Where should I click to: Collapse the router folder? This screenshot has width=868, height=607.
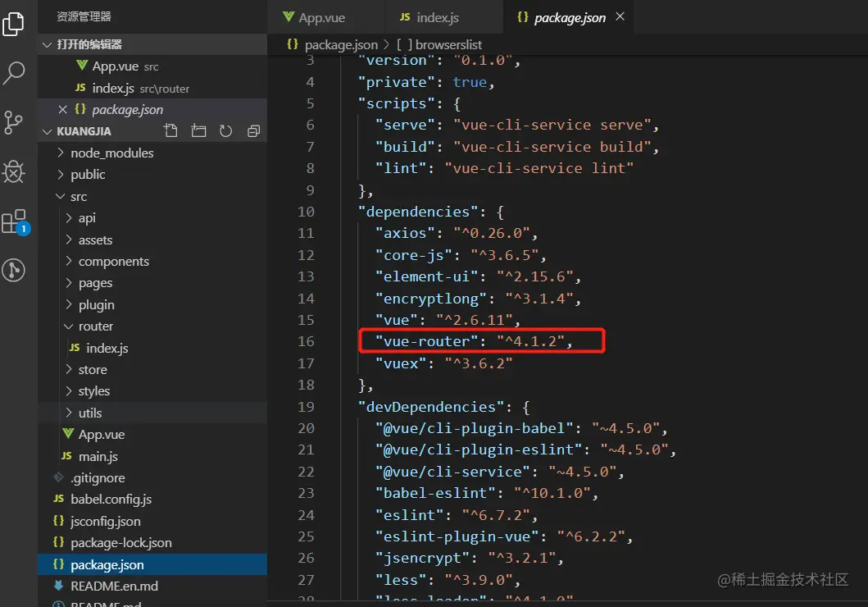69,326
